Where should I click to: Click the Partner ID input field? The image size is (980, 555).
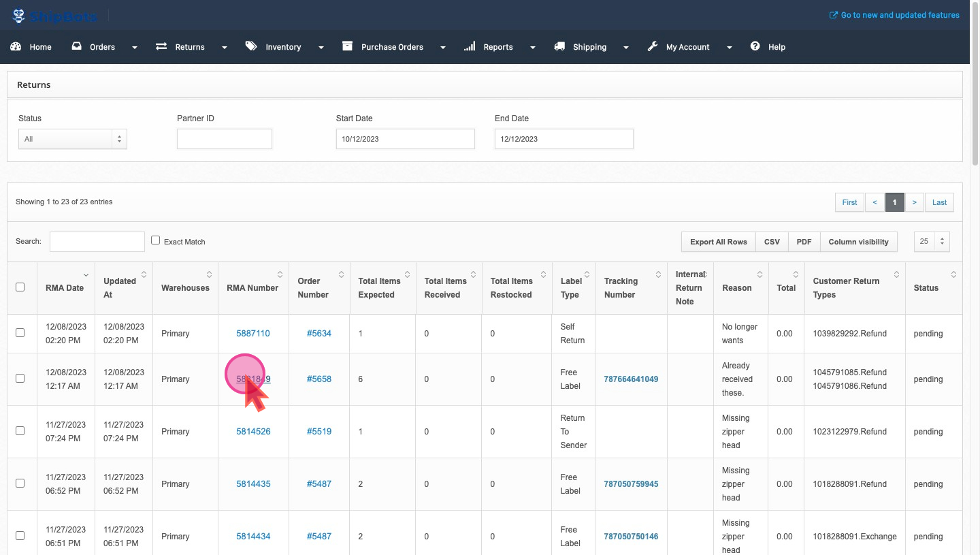(225, 139)
